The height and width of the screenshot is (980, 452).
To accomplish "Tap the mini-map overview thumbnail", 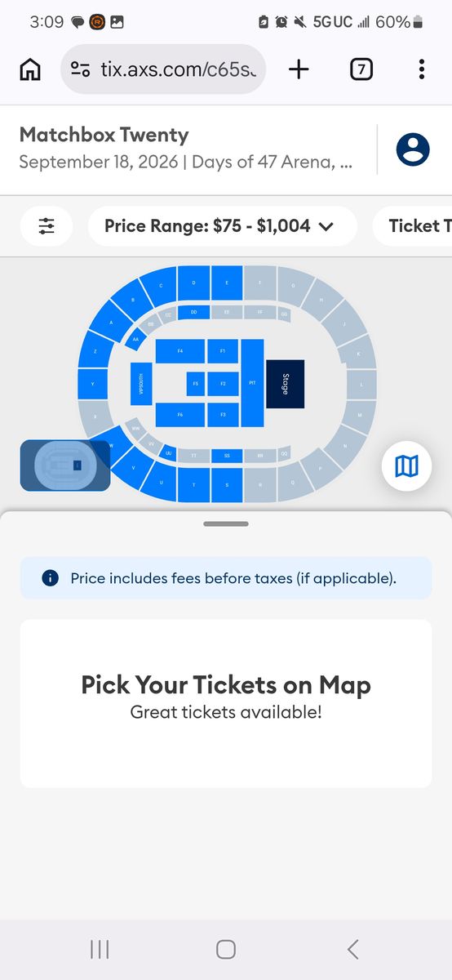I will 65,465.
